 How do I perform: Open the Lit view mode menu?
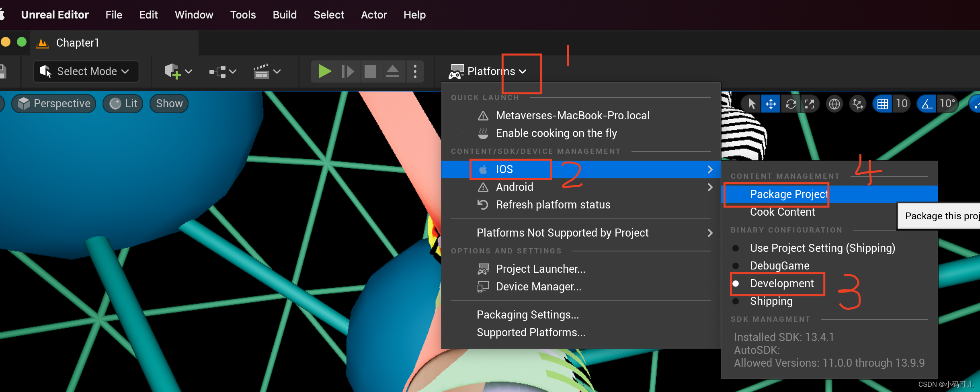point(123,104)
